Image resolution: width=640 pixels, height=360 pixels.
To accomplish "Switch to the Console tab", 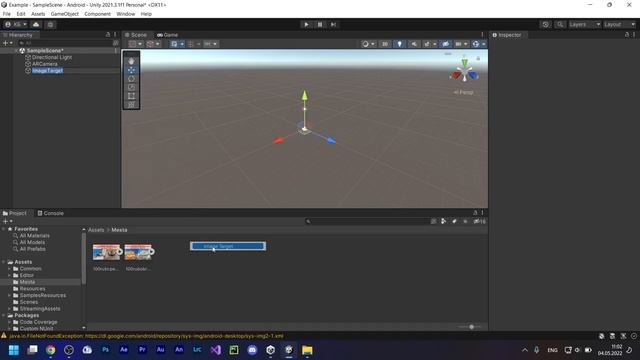I will pos(51,213).
